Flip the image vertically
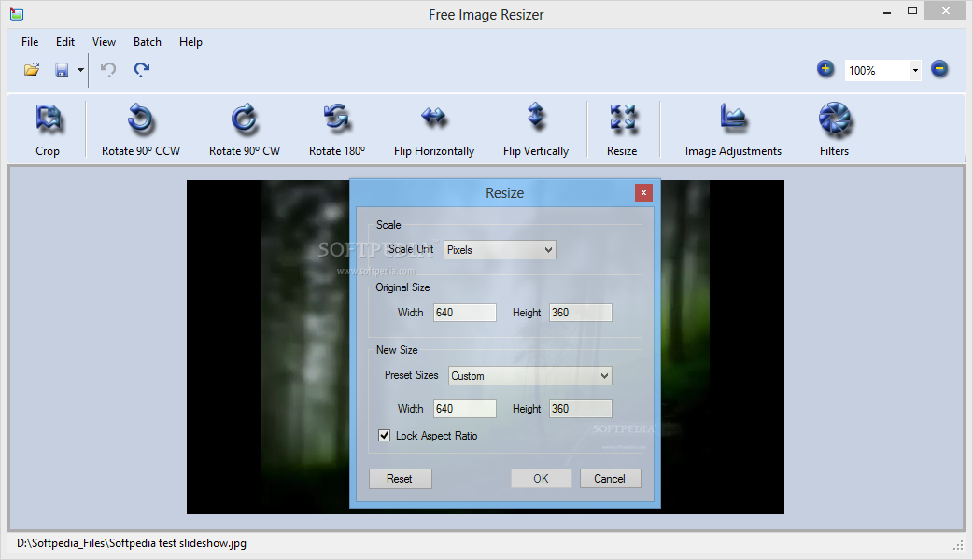Viewport: 973px width, 560px height. click(x=535, y=130)
